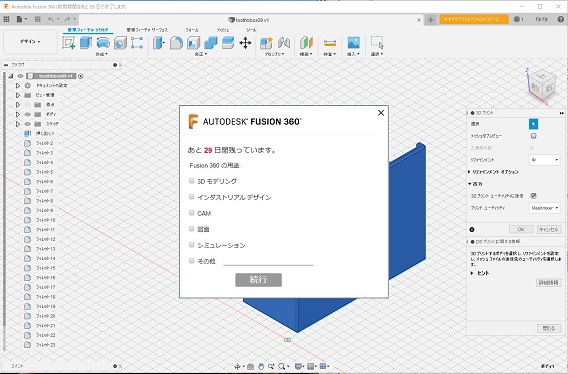Open the print utility Meshmixer dropdown
Image resolution: width=568 pixels, height=374 pixels.
544,208
